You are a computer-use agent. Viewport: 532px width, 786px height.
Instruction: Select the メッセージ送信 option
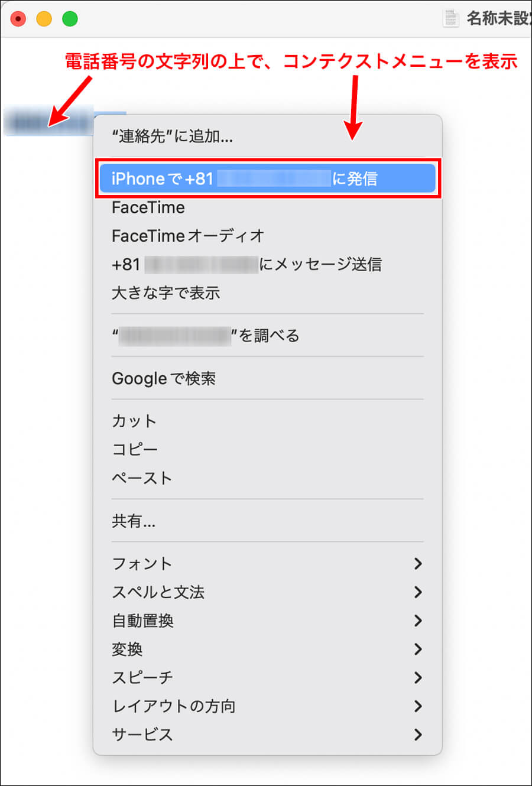tap(246, 264)
